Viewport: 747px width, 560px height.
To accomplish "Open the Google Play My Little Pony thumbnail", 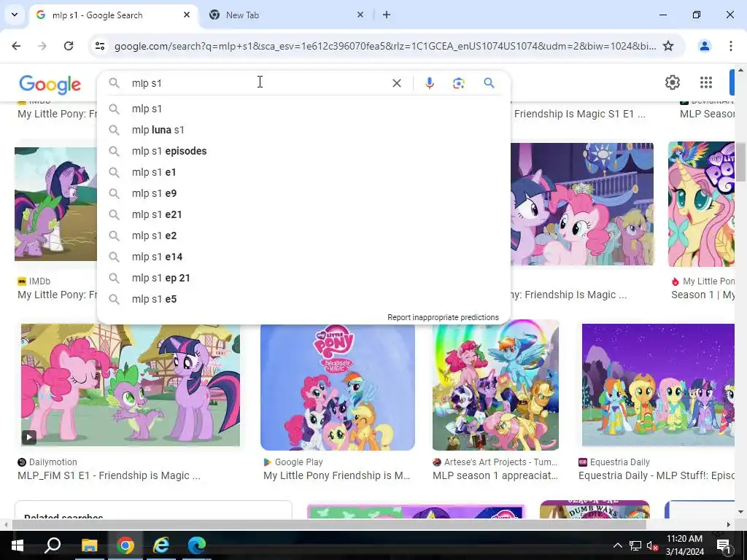I will [x=337, y=386].
